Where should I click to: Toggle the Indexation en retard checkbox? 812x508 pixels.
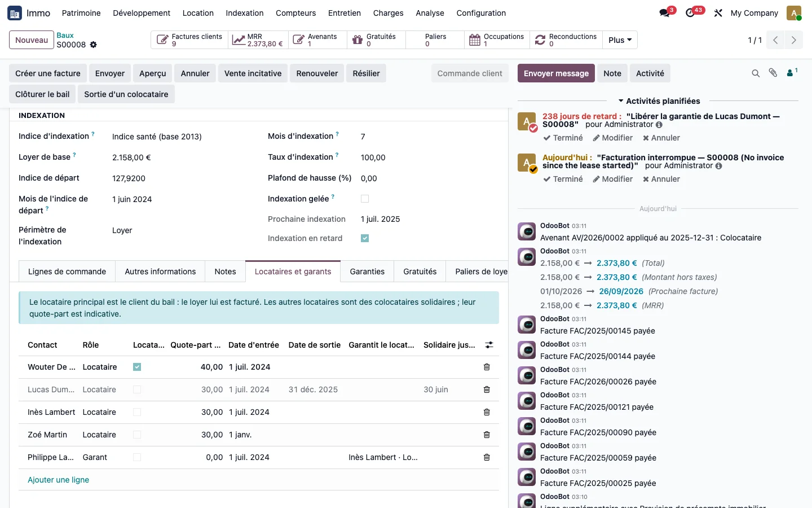pos(365,238)
